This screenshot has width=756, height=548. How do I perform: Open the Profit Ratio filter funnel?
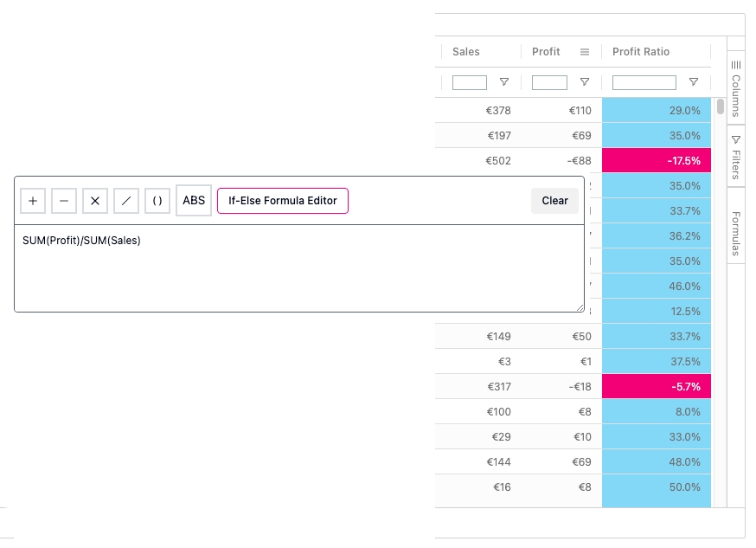click(694, 82)
